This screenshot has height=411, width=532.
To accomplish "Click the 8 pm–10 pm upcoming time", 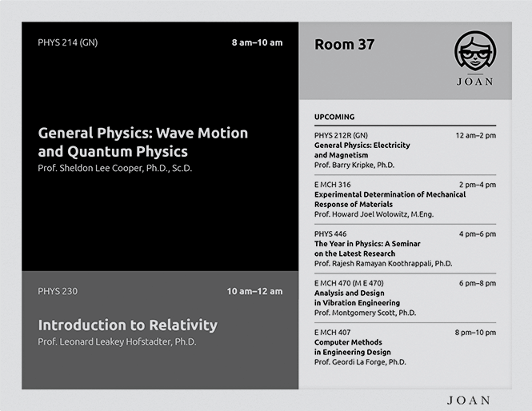I will (x=475, y=332).
